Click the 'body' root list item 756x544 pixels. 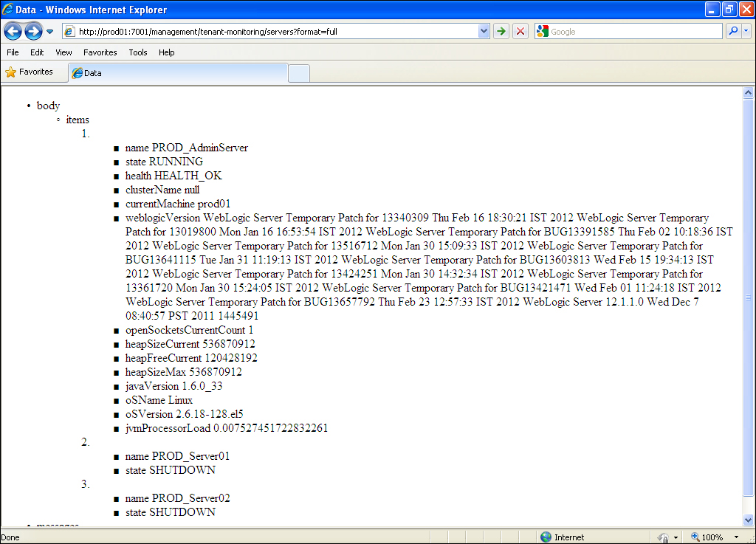[x=48, y=106]
